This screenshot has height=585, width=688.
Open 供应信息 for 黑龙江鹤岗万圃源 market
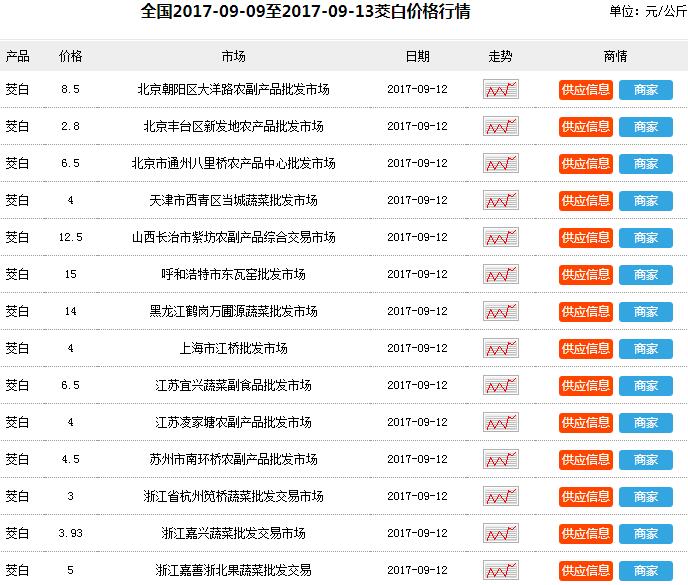(585, 312)
